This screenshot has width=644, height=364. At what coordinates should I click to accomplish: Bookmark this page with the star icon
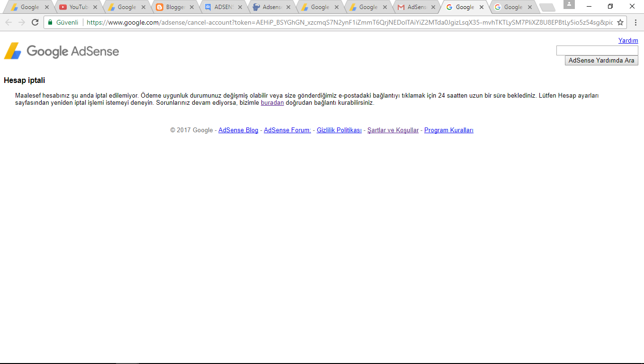pos(620,22)
